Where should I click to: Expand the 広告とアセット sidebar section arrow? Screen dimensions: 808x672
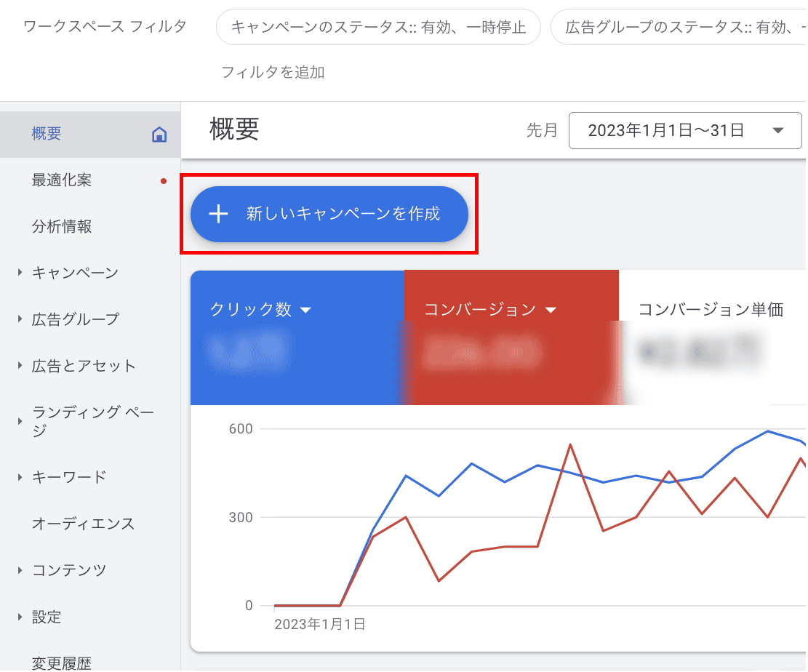pyautogui.click(x=20, y=365)
